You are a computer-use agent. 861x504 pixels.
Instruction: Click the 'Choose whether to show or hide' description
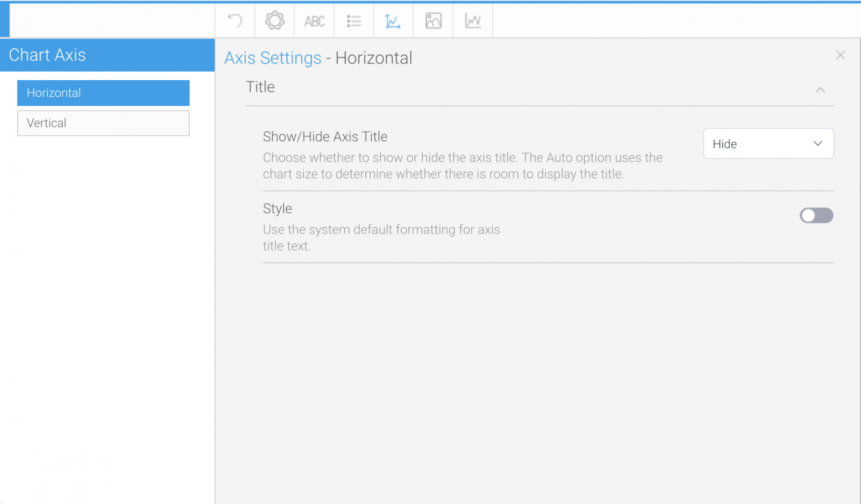[463, 166]
